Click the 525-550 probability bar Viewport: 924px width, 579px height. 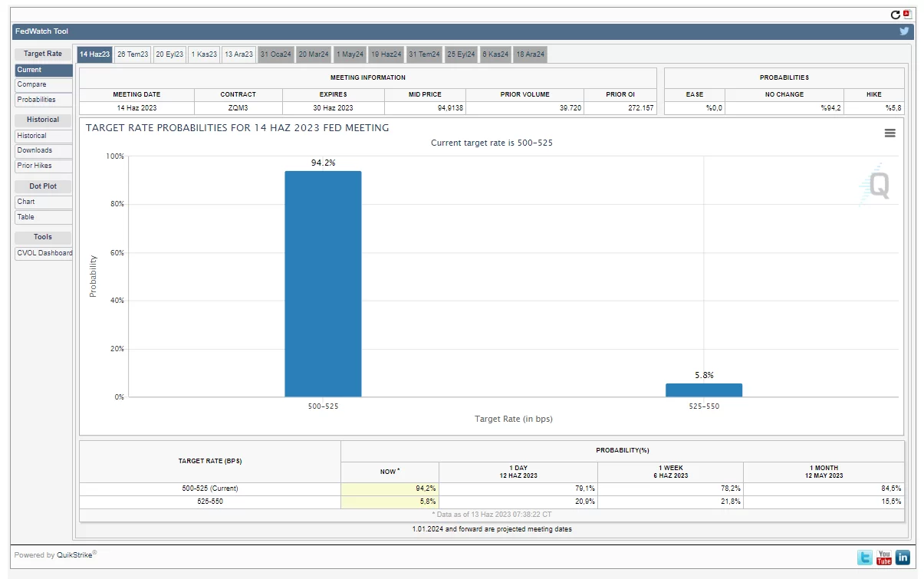click(704, 390)
